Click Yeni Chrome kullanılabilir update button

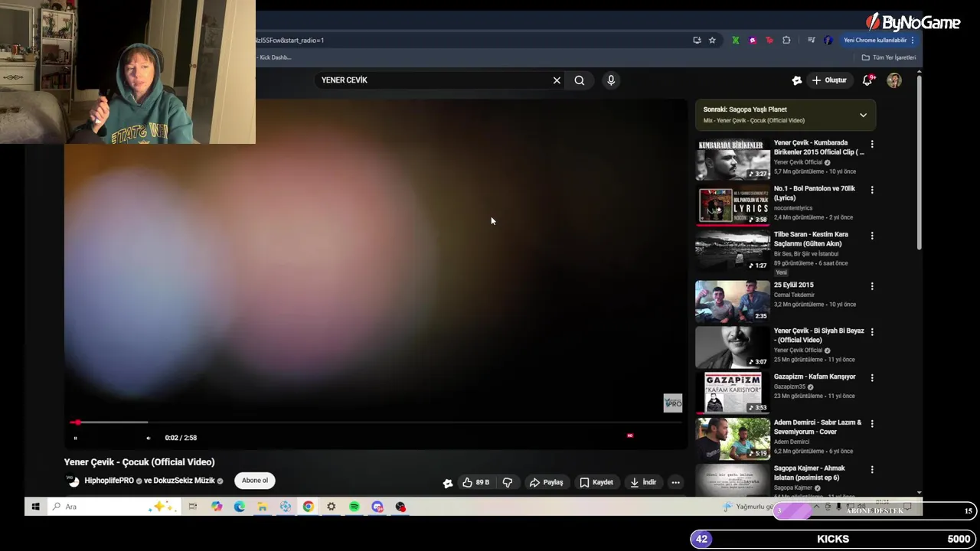(x=878, y=41)
